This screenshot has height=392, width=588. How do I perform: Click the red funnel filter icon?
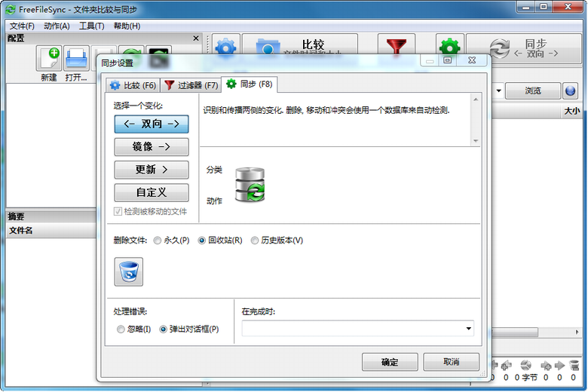pyautogui.click(x=397, y=46)
